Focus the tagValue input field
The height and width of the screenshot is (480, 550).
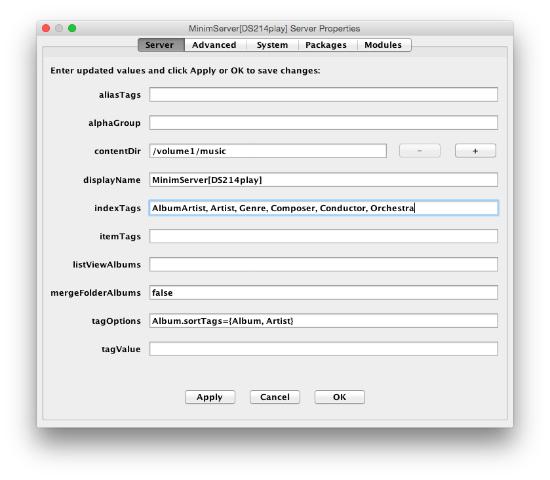(323, 349)
